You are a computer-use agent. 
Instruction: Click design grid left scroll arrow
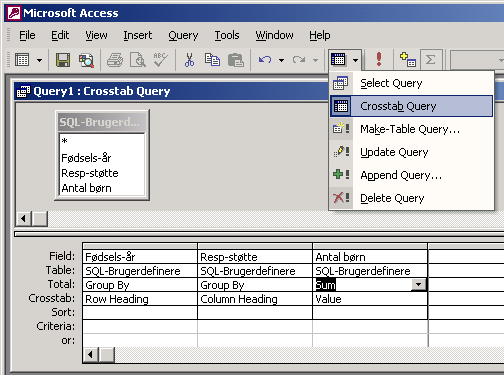click(90, 355)
